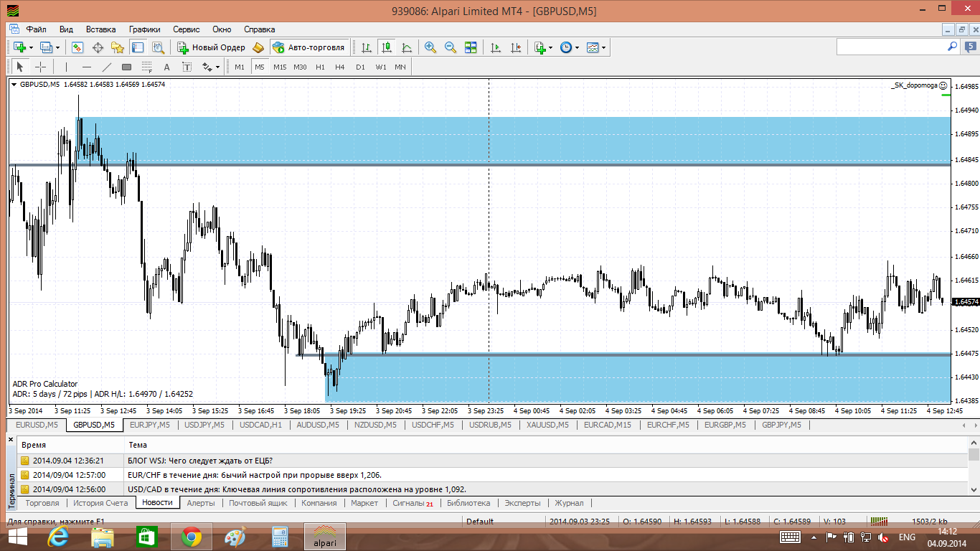
Task: Switch timeframe to D1
Action: coord(360,67)
